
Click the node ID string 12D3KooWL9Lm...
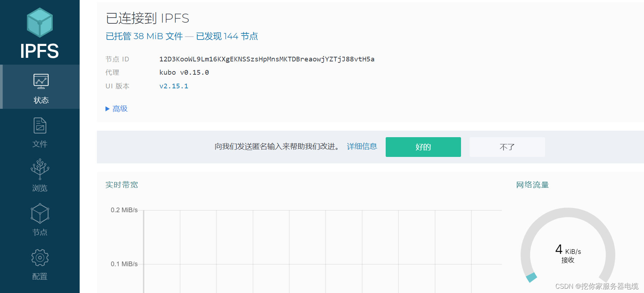(267, 59)
